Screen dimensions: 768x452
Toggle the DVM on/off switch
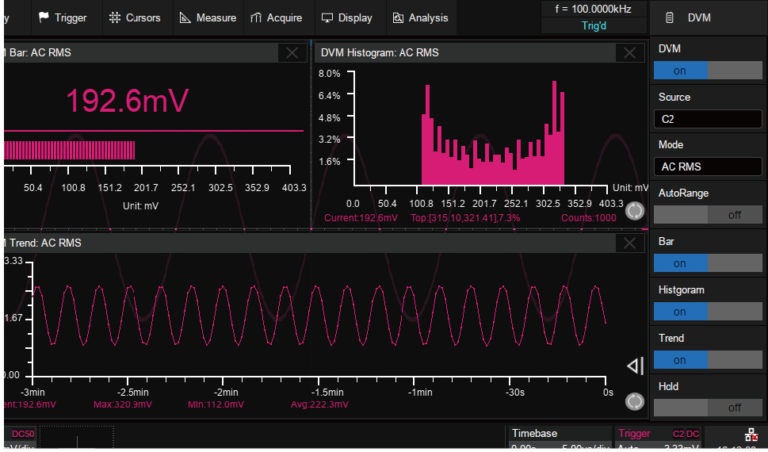(708, 71)
